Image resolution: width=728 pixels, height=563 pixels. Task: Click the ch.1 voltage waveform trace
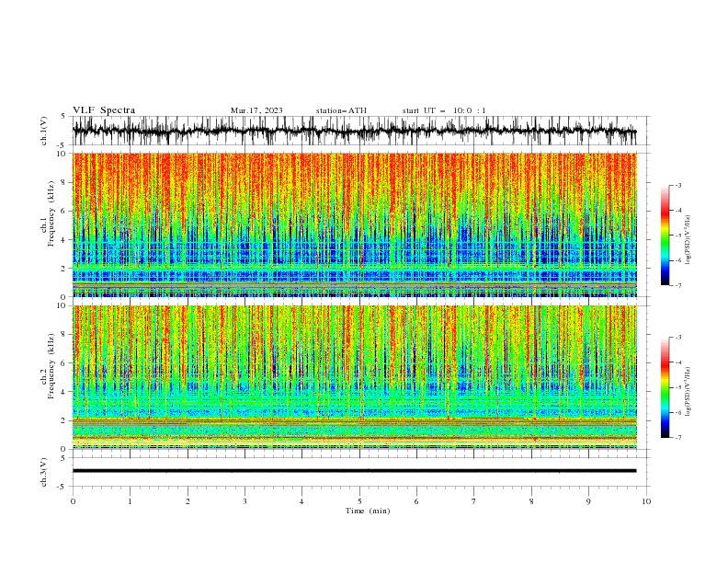click(x=354, y=131)
